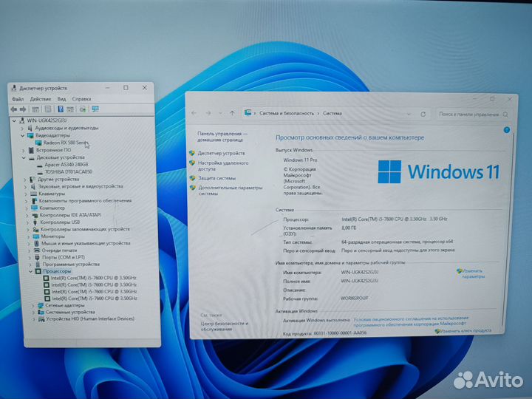Open the Properties toolbar icon in Device Manager

[x=48, y=109]
